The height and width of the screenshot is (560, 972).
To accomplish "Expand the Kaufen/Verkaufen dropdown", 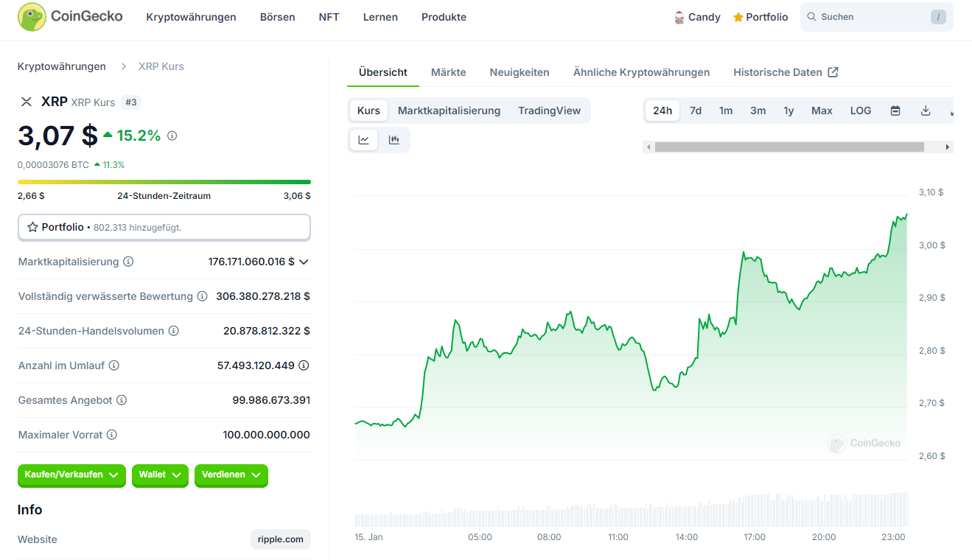I will [71, 475].
